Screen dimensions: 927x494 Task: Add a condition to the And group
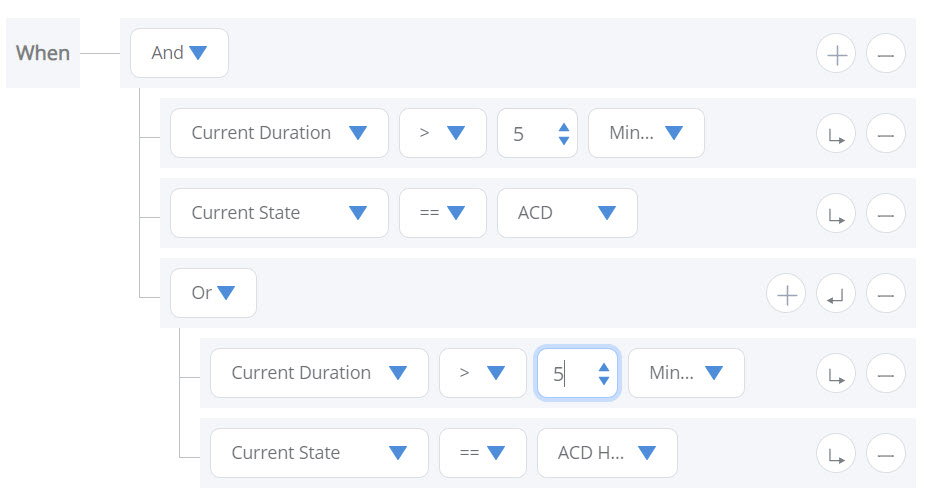[836, 54]
